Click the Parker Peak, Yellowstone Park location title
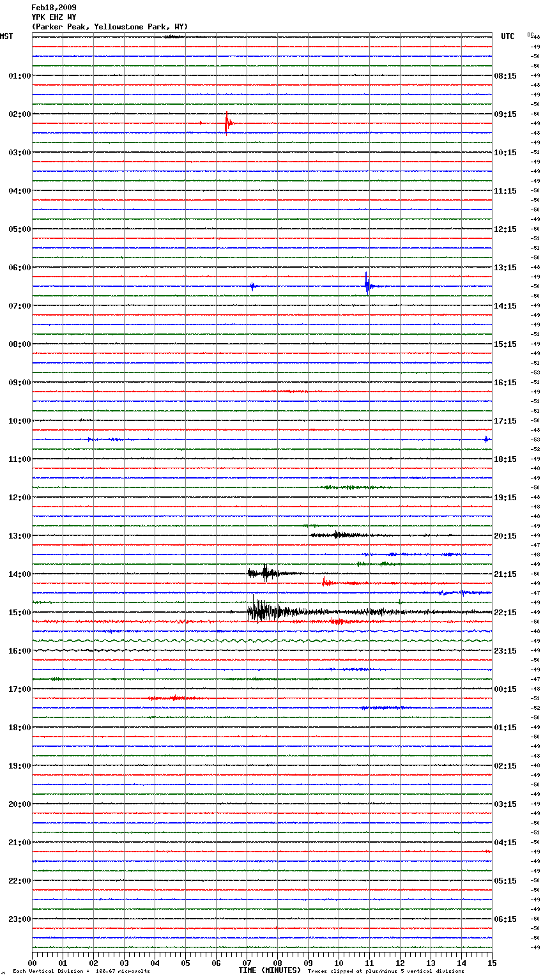Viewport: 543px width, 980px height. [x=110, y=27]
